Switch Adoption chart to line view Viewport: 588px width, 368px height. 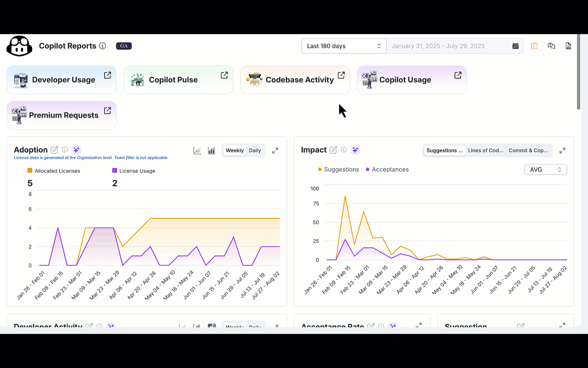pos(197,151)
